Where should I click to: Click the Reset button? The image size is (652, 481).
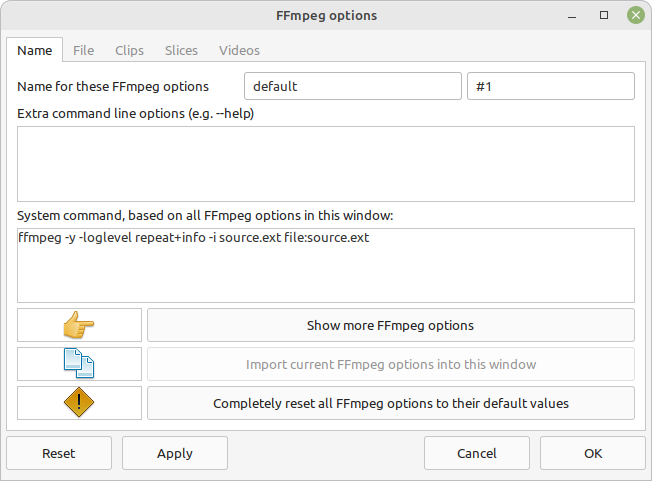pos(59,453)
